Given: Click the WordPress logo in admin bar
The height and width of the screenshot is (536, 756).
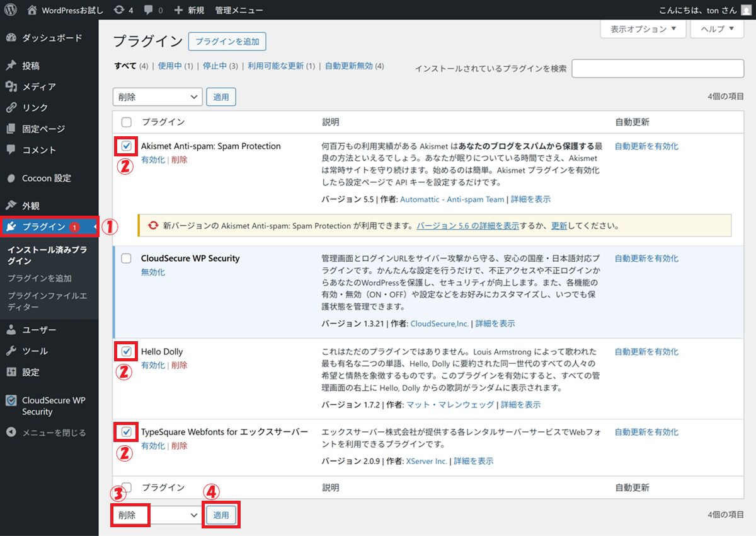Looking at the screenshot, I should [11, 10].
